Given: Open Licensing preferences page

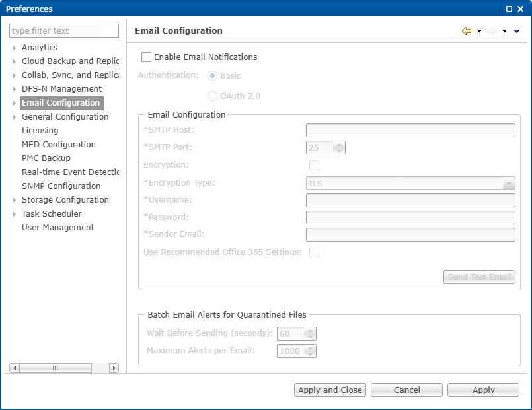Looking at the screenshot, I should coord(40,131).
